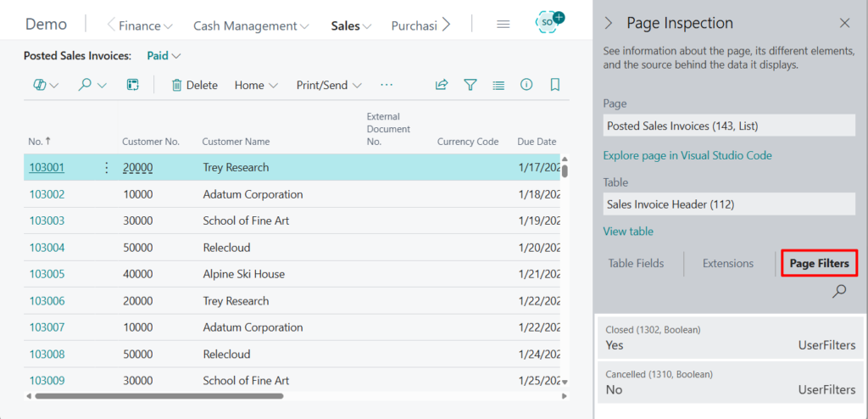
Task: Toggle the filter pane funnel icon
Action: [x=470, y=85]
